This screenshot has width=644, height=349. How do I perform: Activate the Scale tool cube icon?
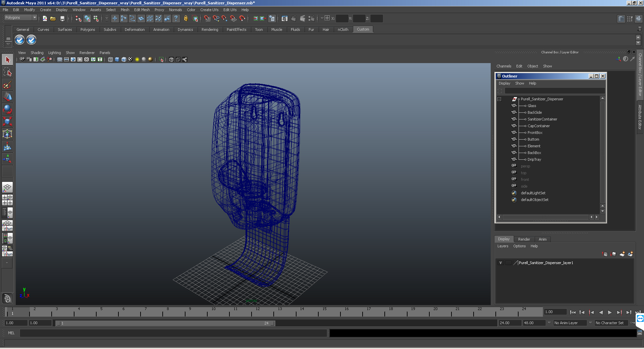(7, 121)
